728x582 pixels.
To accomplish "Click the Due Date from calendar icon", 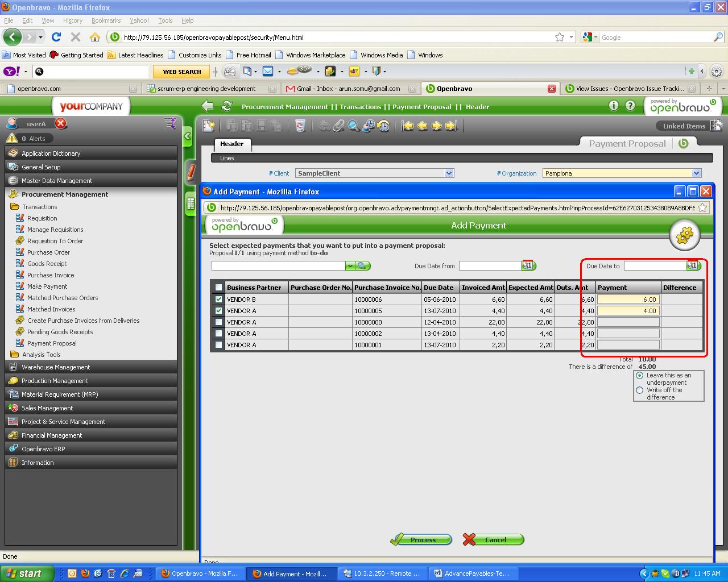I will click(x=528, y=265).
